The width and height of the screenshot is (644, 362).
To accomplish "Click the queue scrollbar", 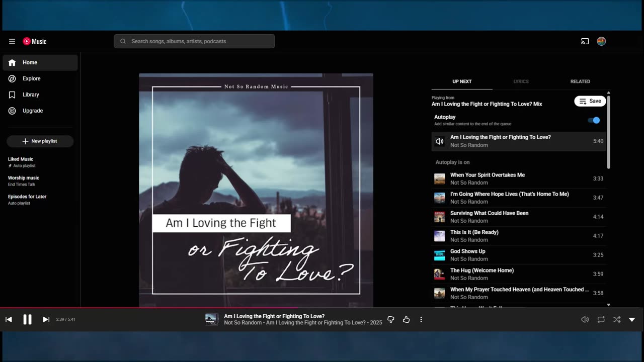I will point(608,132).
